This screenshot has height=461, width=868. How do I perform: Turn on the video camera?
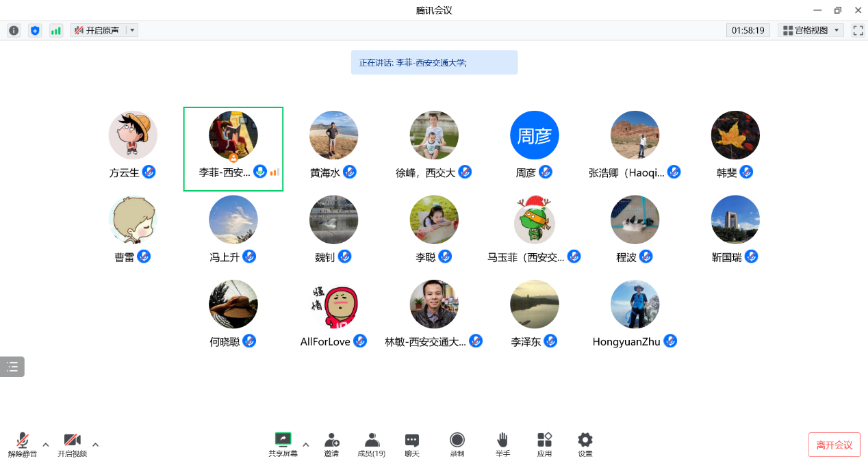pyautogui.click(x=72, y=444)
